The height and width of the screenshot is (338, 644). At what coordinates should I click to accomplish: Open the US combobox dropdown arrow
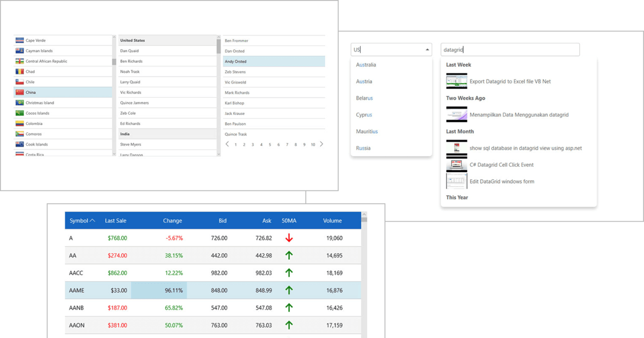(428, 49)
